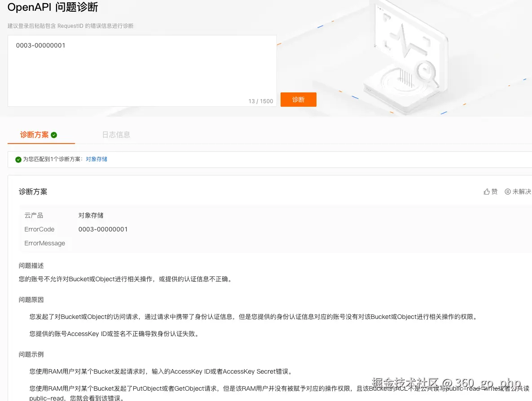Click the 问题原因 heading

[31, 300]
